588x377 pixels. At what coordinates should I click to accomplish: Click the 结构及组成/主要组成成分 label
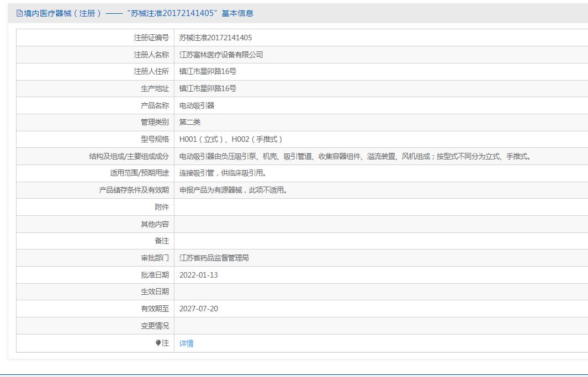129,156
